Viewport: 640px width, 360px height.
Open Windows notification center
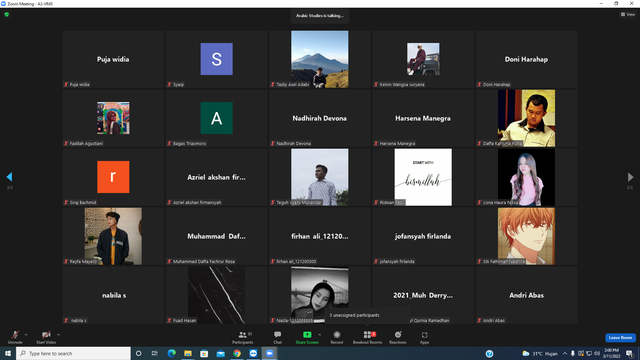pyautogui.click(x=630, y=353)
